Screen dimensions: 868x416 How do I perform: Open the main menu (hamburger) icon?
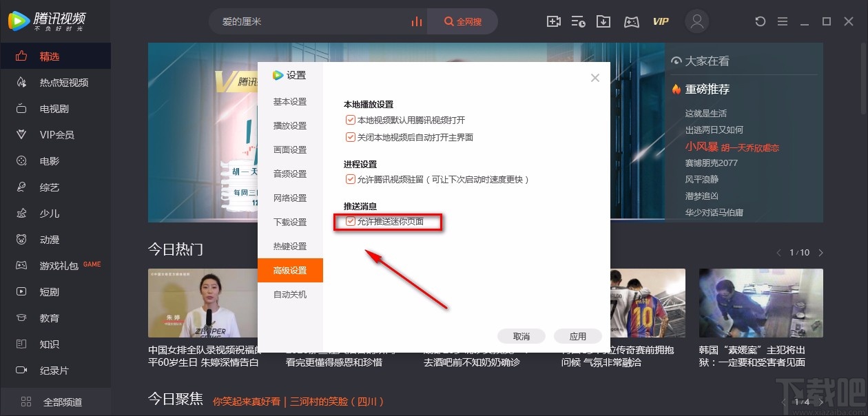[782, 21]
